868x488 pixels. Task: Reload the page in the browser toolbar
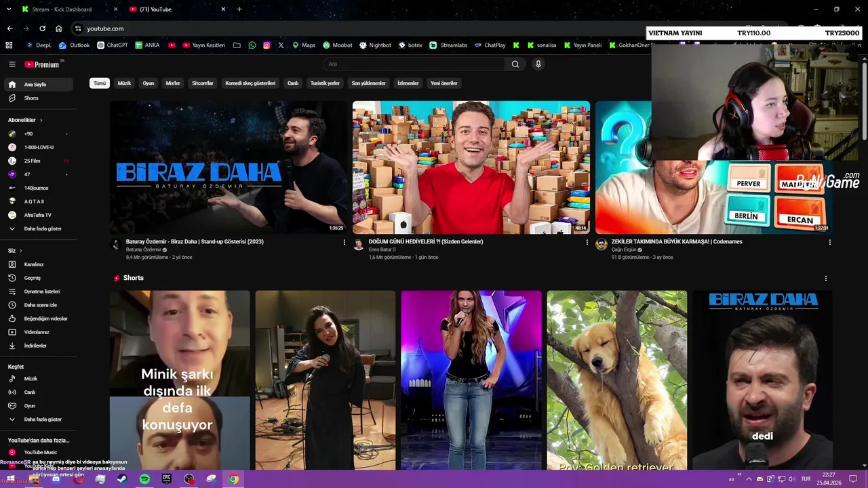pyautogui.click(x=42, y=28)
